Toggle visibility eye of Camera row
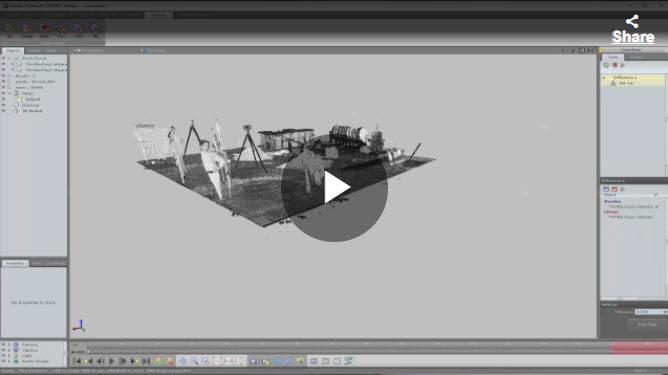Image resolution: width=668 pixels, height=375 pixels. [3, 344]
